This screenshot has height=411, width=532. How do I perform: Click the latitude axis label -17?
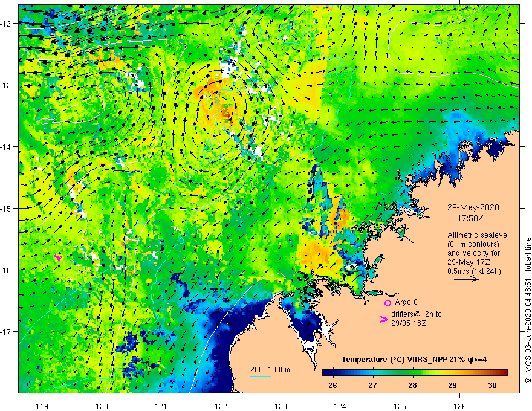pyautogui.click(x=6, y=332)
